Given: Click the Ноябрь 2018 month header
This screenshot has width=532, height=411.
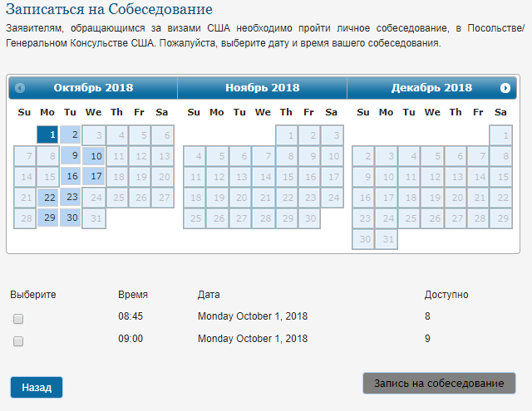Looking at the screenshot, I should 262,88.
